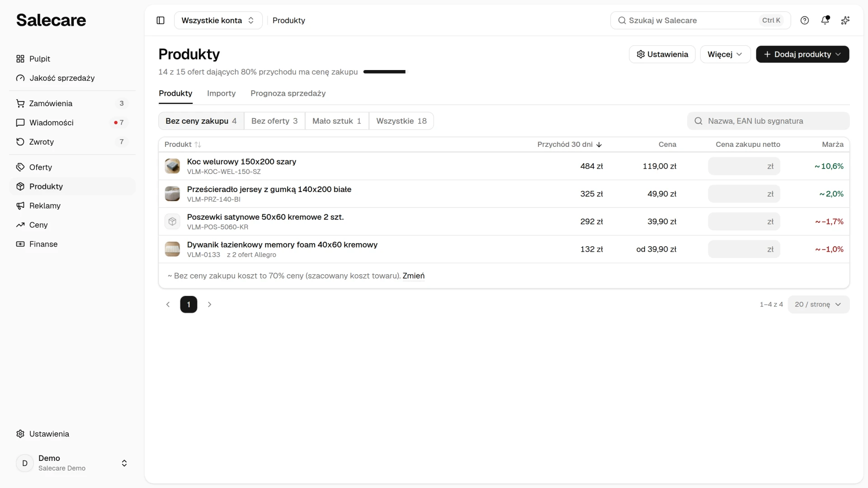The image size is (868, 488).
Task: Click the Produkt column sort arrows
Action: click(198, 145)
